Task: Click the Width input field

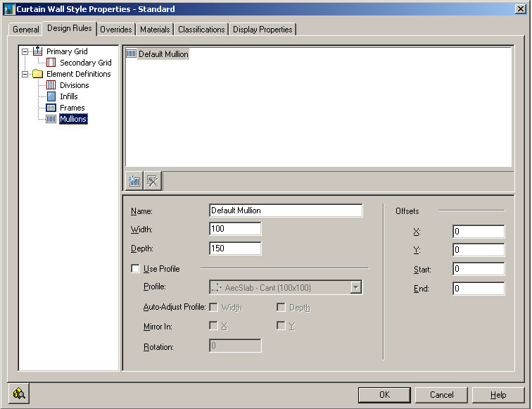Action: [x=235, y=229]
